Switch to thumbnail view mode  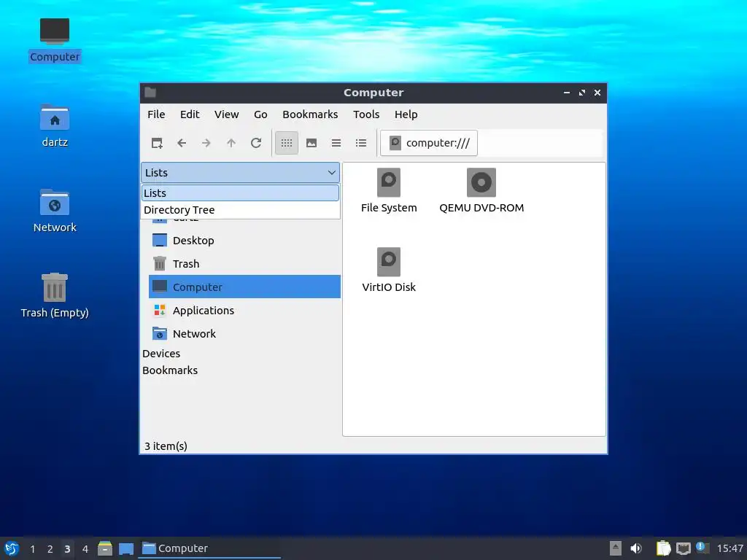[x=311, y=143]
